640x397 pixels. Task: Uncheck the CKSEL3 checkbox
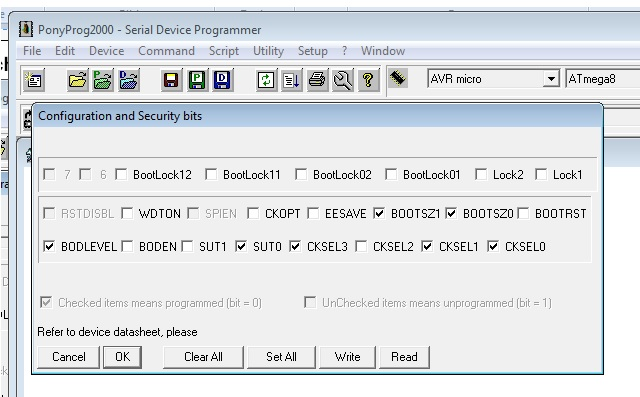[295, 246]
